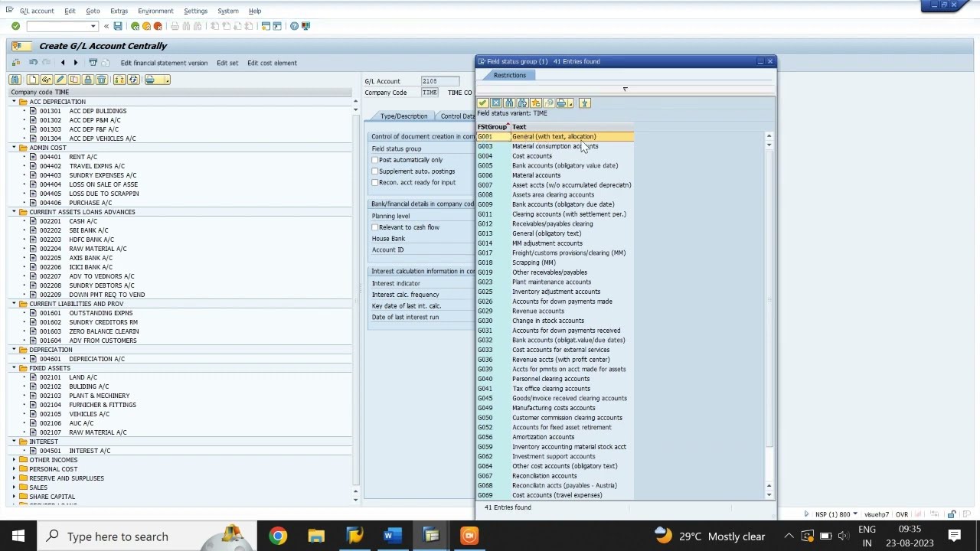Open Environment menu
Screen dimensions: 980x551
coord(155,11)
